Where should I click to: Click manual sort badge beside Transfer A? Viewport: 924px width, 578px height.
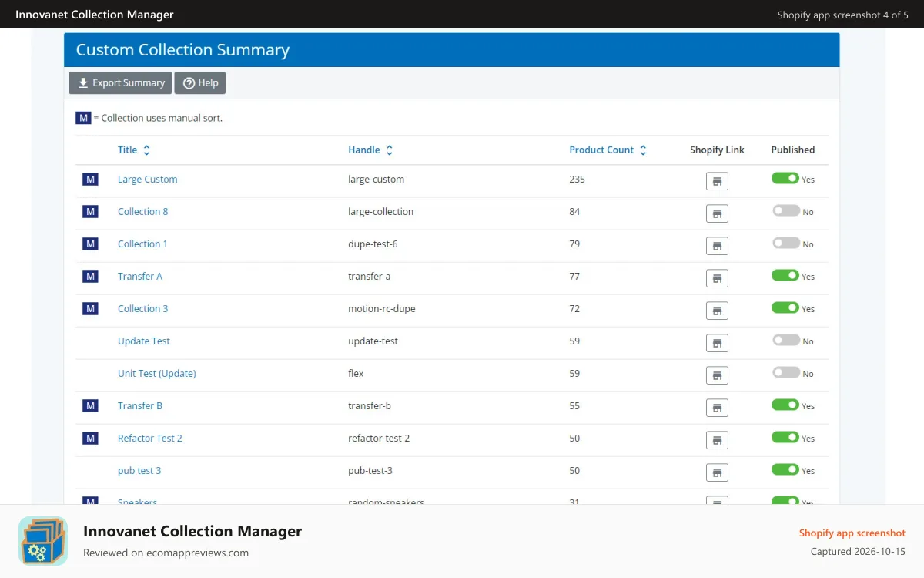[90, 277]
